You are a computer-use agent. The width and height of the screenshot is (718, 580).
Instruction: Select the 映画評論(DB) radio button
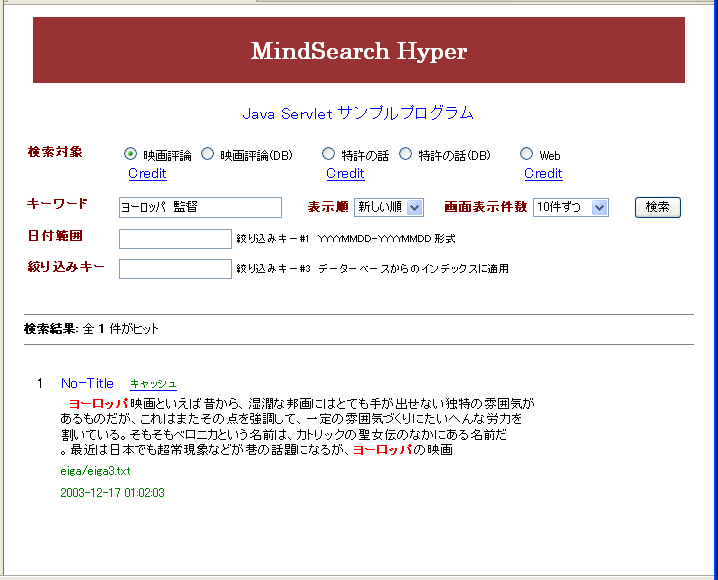[x=207, y=154]
